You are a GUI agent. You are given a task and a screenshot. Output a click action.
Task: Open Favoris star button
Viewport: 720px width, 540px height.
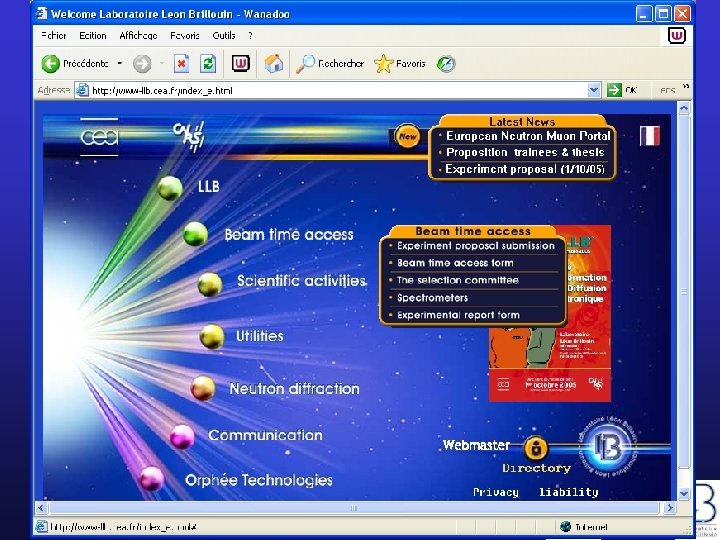(400, 63)
